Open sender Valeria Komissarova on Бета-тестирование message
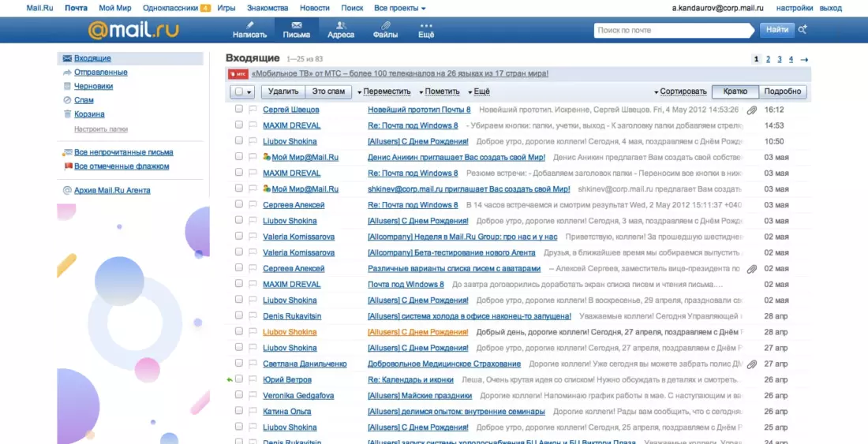The image size is (868, 444). pos(299,252)
